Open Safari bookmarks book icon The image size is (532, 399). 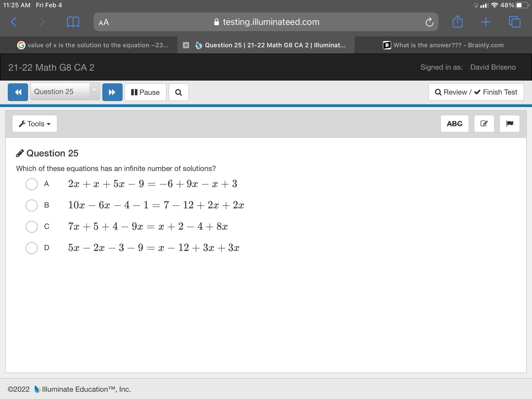(73, 22)
